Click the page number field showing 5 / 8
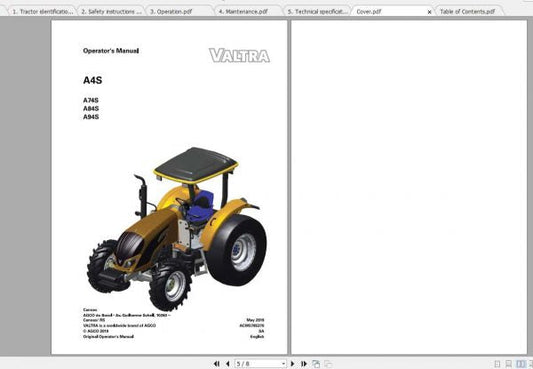Image resolution: width=533 pixels, height=369 pixels. (x=260, y=364)
